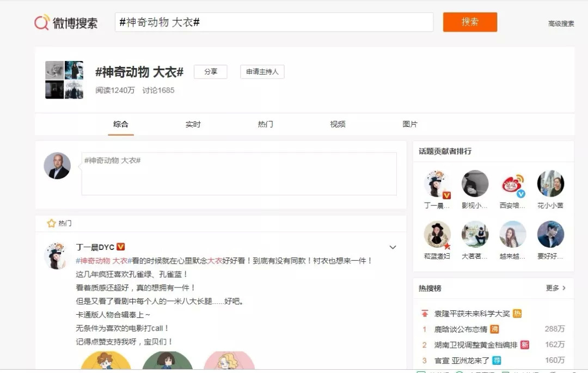Open the first cartoon image in post

(106, 360)
